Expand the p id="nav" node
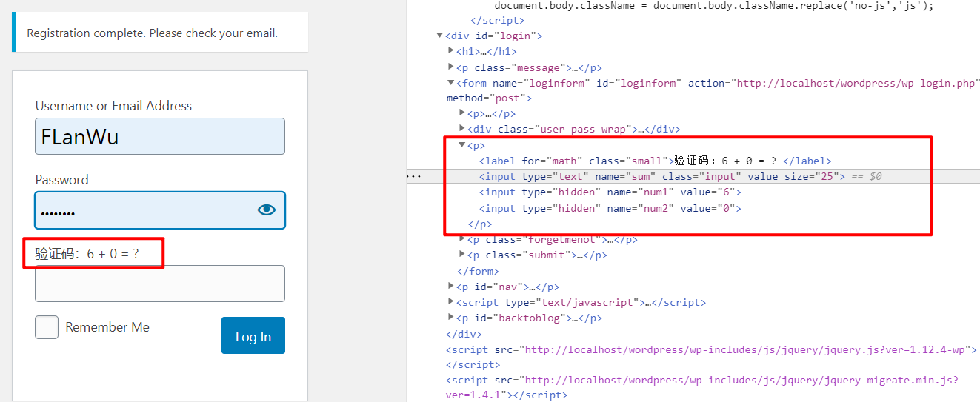 click(451, 286)
